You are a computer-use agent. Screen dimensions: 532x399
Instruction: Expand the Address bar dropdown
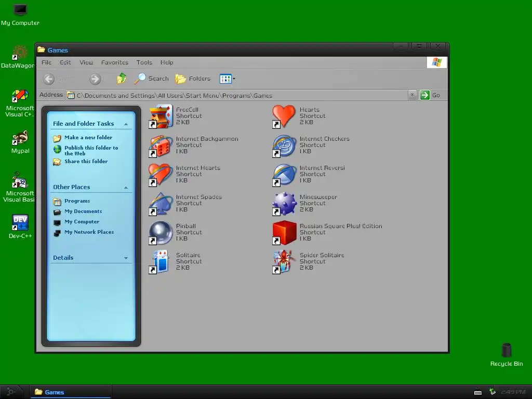point(412,95)
